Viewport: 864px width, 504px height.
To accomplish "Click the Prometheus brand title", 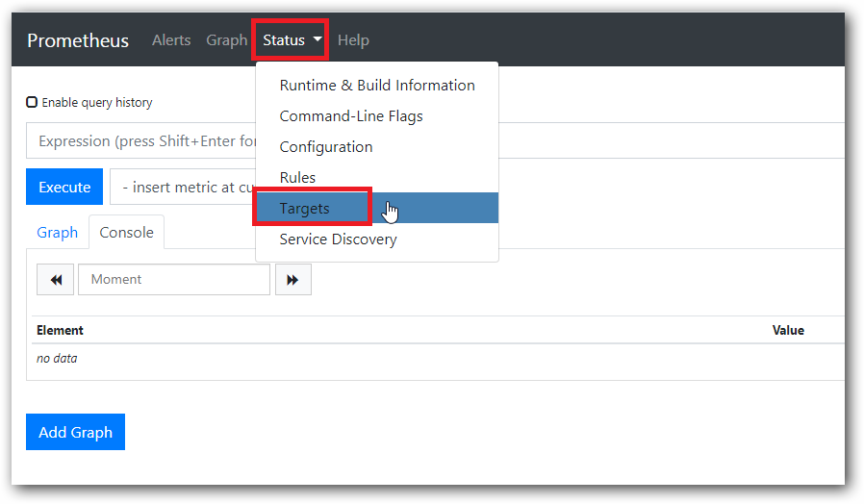I will 78,40.
